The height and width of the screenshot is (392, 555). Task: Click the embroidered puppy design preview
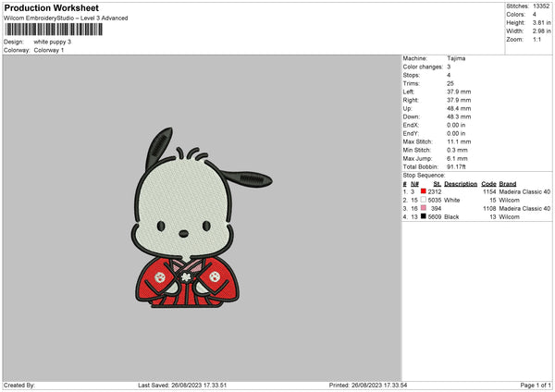pyautogui.click(x=200, y=218)
